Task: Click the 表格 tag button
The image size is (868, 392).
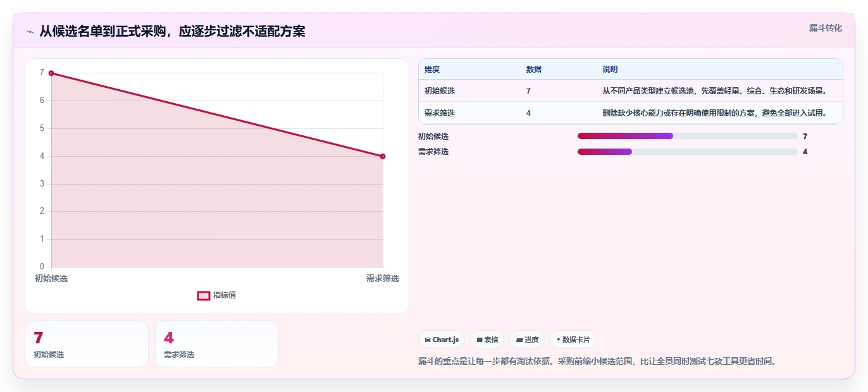Action: [x=487, y=340]
